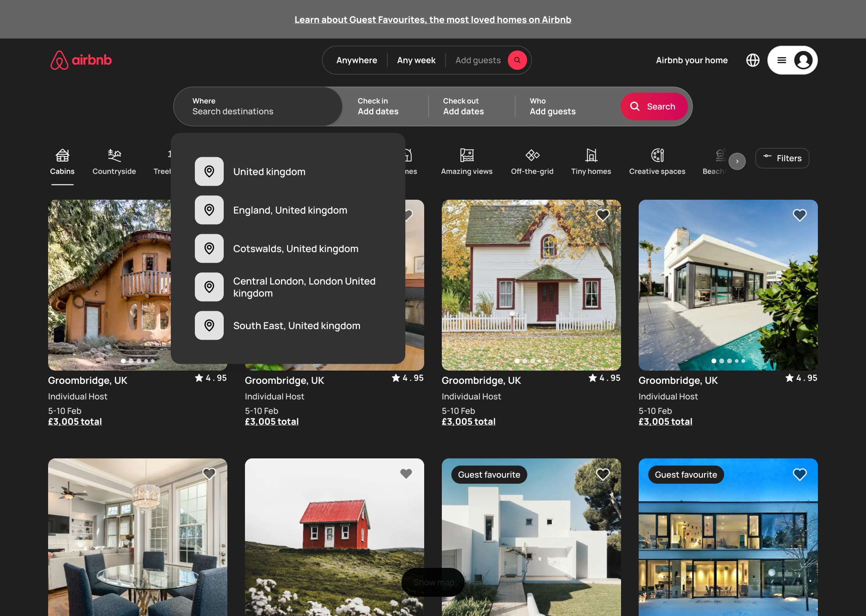This screenshot has height=616, width=866.
Task: Choose the Creative spaces category icon
Action: click(x=657, y=155)
